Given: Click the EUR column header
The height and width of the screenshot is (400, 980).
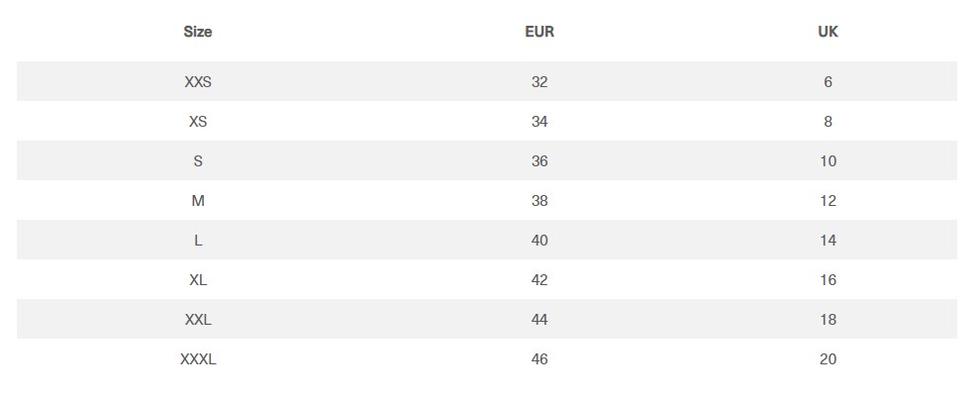Looking at the screenshot, I should tap(539, 32).
